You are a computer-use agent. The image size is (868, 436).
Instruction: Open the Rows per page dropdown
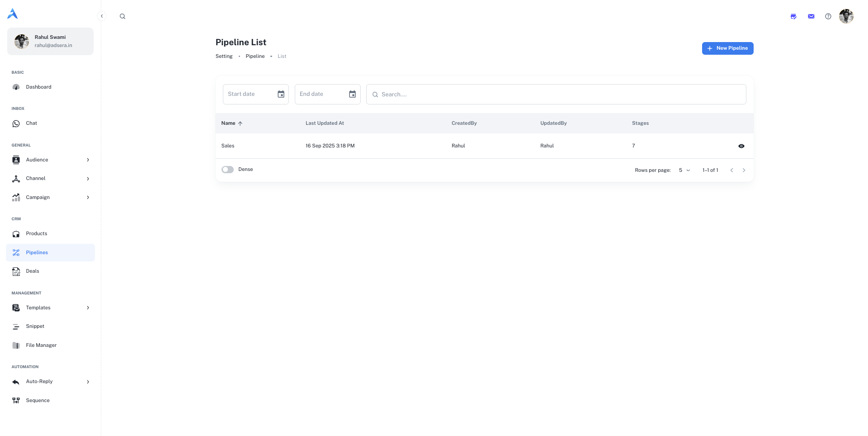684,170
